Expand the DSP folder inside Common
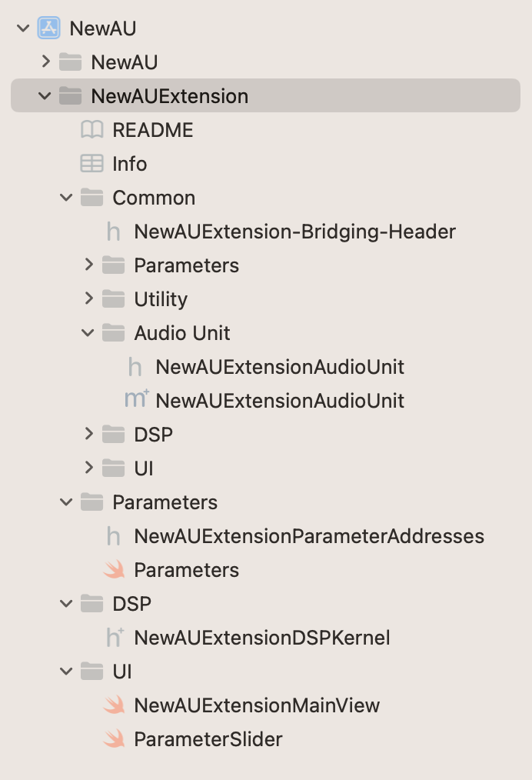Screen dimensions: 532x780 (x=88, y=434)
